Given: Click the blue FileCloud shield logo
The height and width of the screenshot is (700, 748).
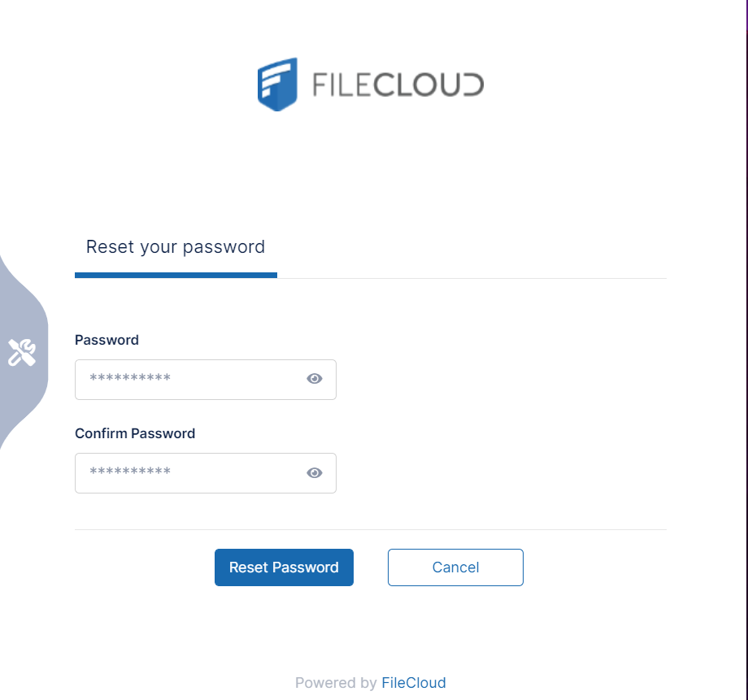Looking at the screenshot, I should click(277, 84).
